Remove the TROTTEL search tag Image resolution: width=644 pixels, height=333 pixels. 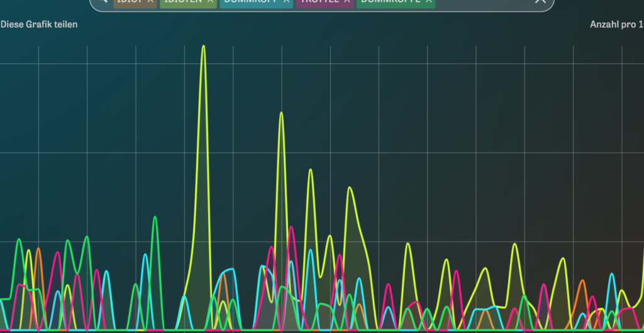(x=347, y=2)
